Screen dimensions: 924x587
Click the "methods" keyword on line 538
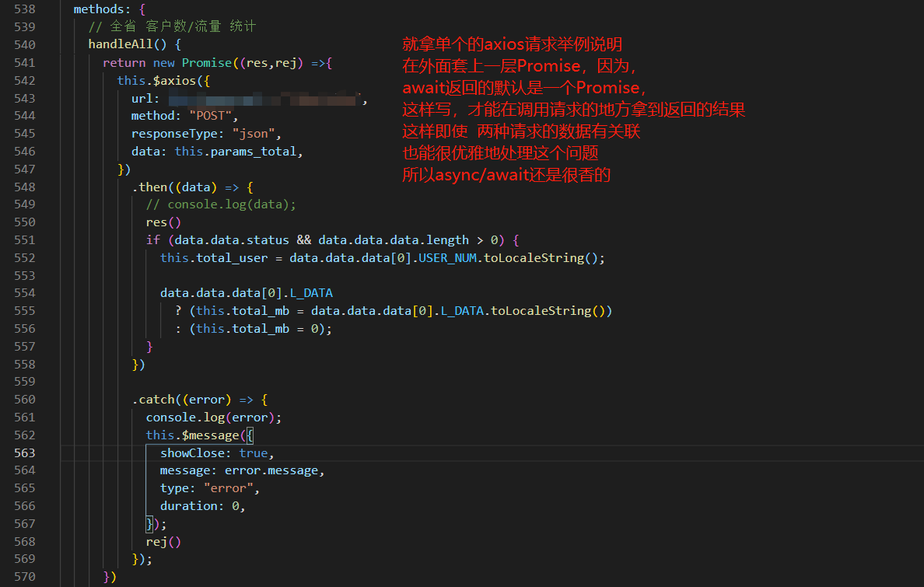click(x=99, y=9)
